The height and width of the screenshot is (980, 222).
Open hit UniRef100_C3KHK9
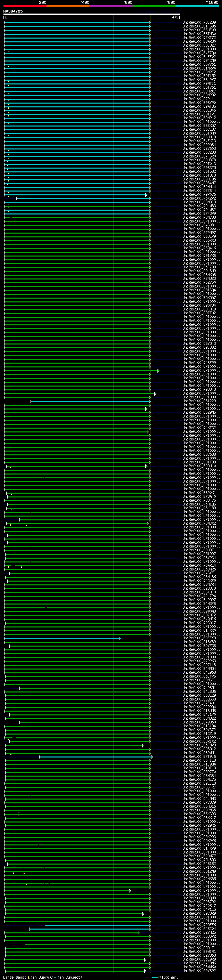199,309
